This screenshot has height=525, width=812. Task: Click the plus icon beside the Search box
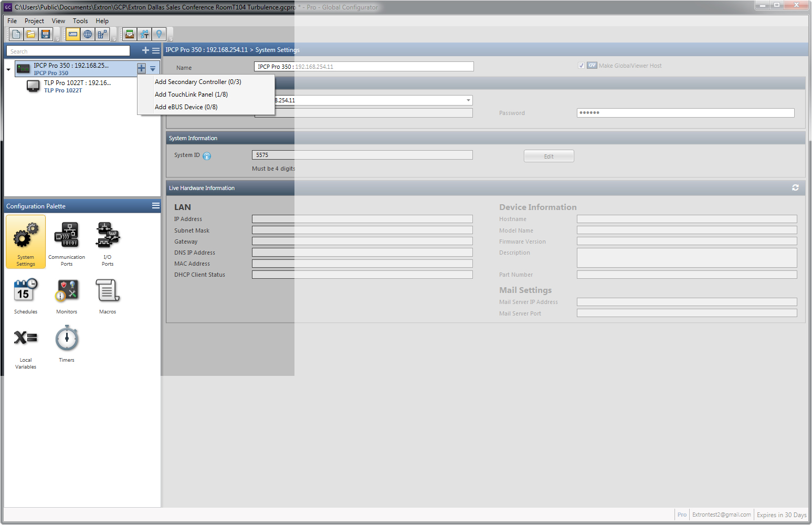(145, 50)
